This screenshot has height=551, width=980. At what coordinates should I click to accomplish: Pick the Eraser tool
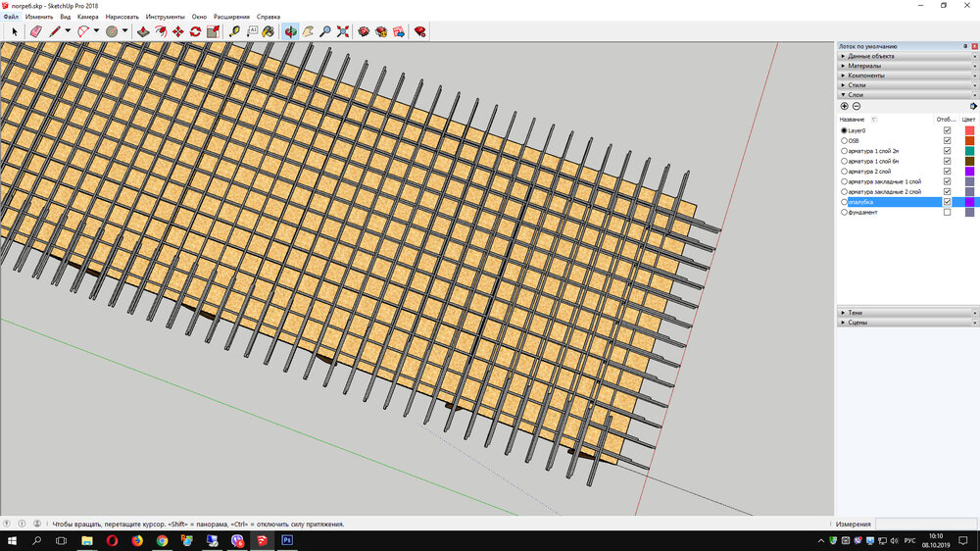click(x=36, y=31)
